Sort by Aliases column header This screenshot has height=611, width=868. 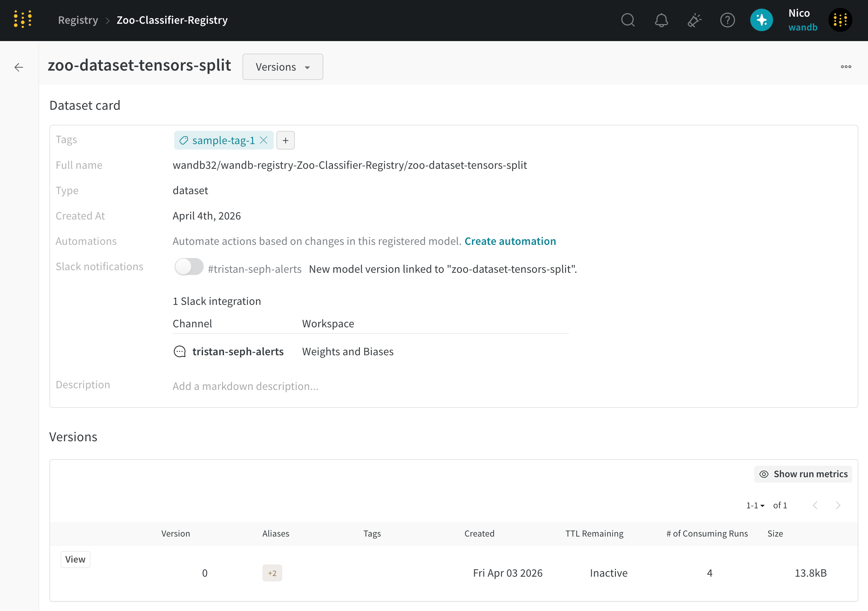pos(276,533)
